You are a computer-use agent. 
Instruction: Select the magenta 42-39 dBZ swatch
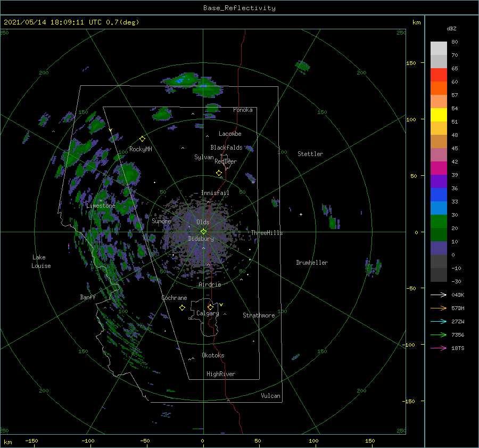point(439,168)
